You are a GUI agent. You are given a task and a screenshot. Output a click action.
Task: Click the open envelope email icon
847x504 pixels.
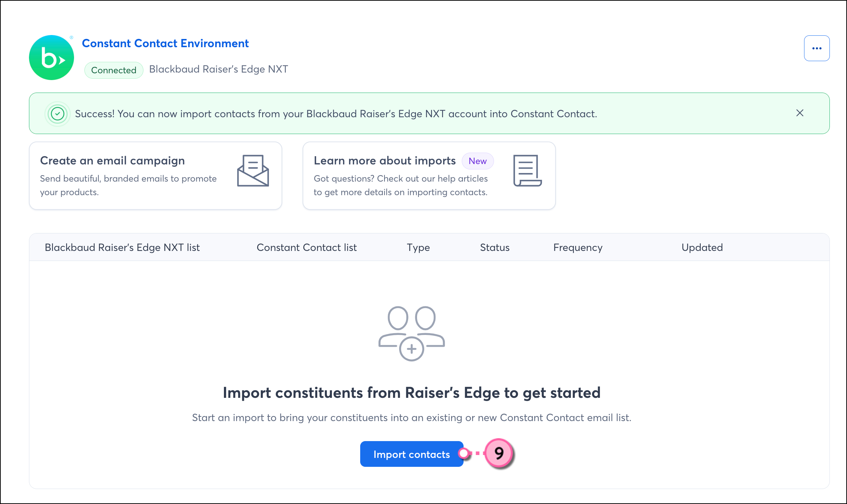(253, 171)
